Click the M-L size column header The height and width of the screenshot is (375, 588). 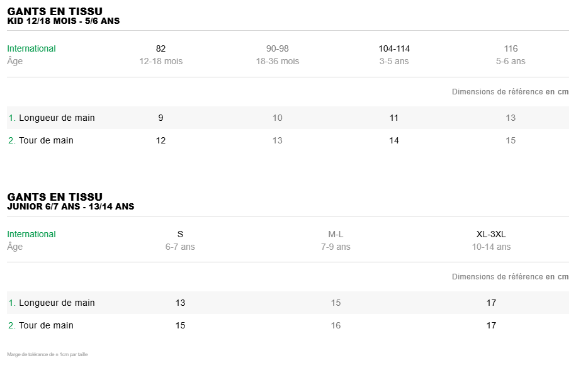[x=336, y=234]
